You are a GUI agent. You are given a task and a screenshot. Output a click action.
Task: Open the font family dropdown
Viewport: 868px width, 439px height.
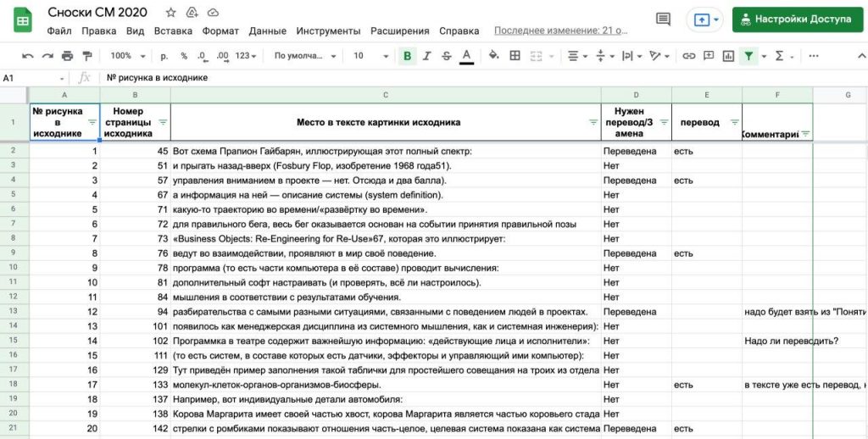tap(305, 56)
